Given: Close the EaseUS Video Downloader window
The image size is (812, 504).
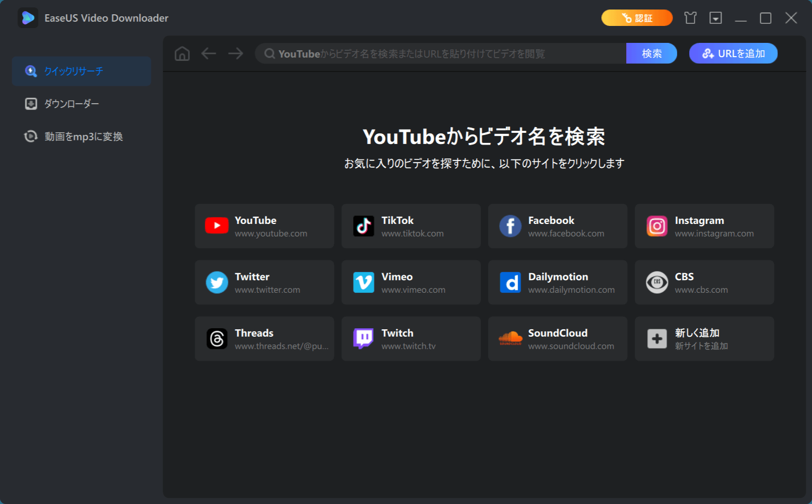Looking at the screenshot, I should pyautogui.click(x=791, y=18).
